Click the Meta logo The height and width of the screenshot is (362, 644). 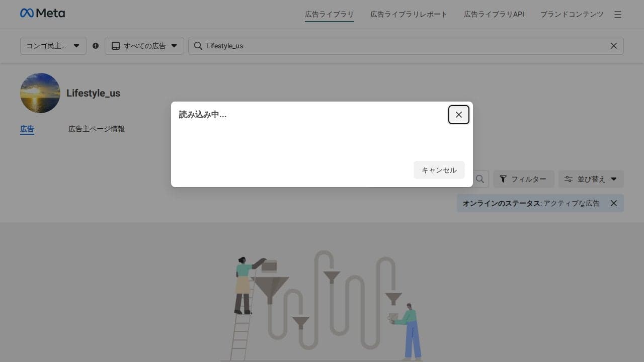pos(42,13)
